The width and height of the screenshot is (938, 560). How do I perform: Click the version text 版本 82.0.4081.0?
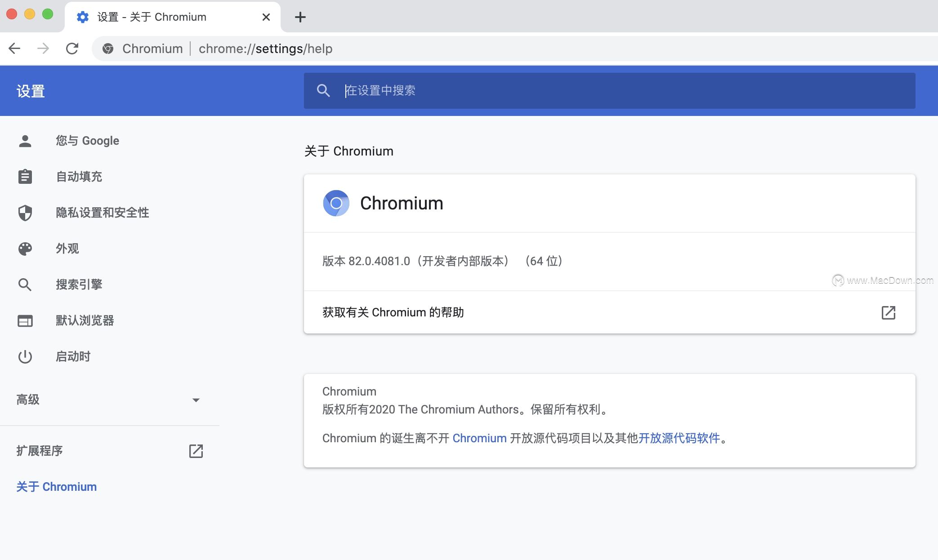point(366,261)
